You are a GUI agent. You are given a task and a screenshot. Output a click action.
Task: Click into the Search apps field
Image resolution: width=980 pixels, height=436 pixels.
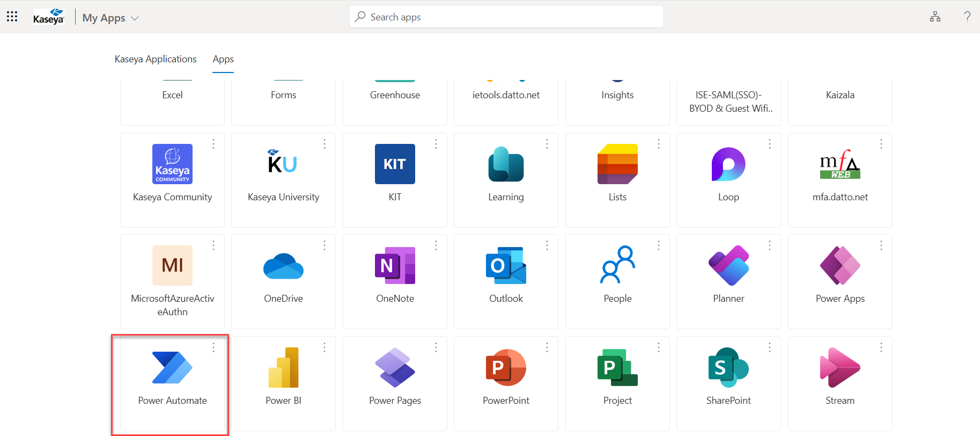[x=506, y=17]
